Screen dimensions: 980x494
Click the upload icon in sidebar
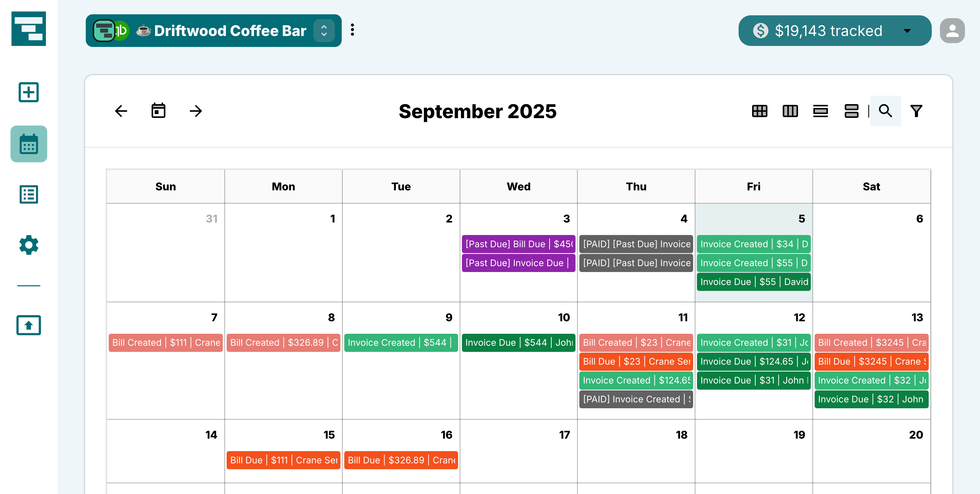click(x=29, y=325)
